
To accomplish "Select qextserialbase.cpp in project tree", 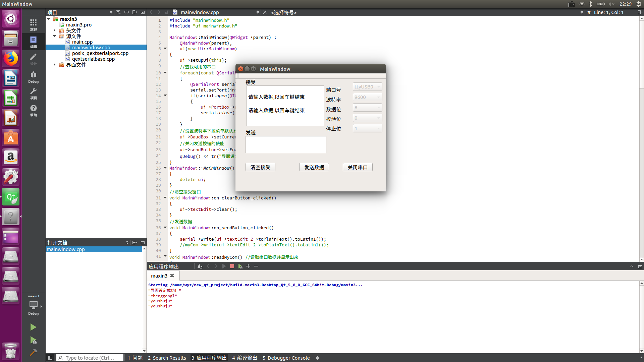I will [93, 59].
